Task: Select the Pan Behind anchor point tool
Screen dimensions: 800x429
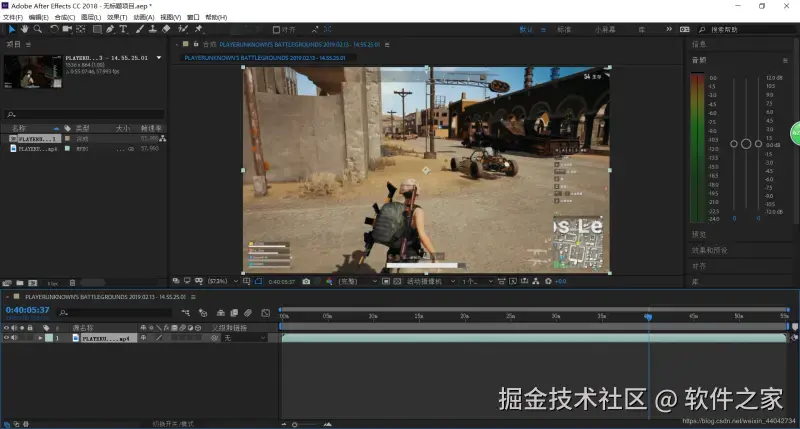Action: [81, 29]
